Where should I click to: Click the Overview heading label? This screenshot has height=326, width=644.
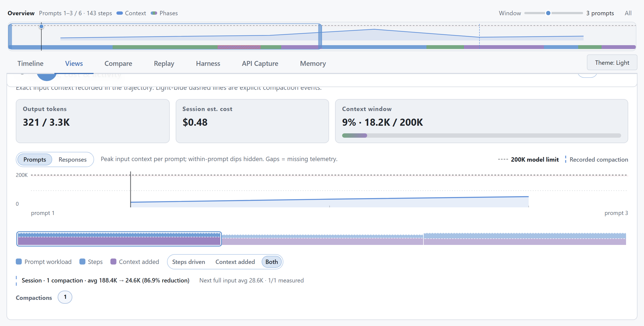point(21,13)
